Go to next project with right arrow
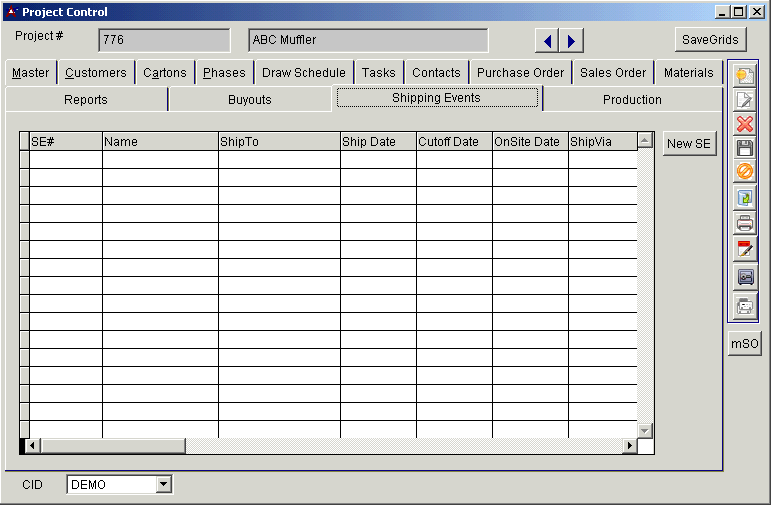The width and height of the screenshot is (771, 505). pyautogui.click(x=570, y=41)
